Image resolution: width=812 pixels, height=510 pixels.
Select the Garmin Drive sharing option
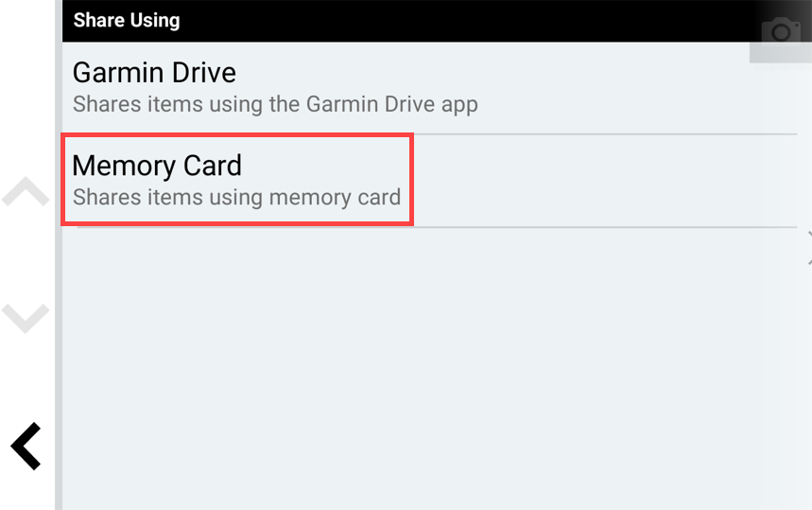429,88
